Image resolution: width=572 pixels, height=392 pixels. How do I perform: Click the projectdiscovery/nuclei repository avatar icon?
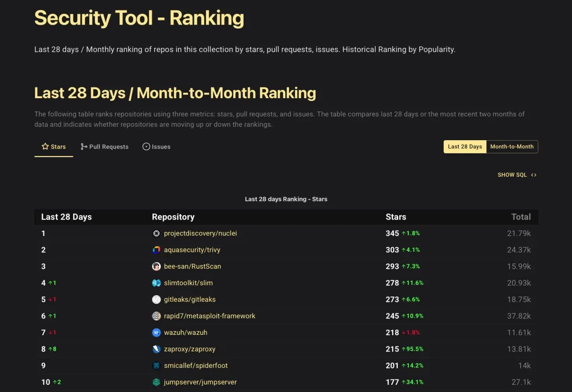pyautogui.click(x=156, y=234)
